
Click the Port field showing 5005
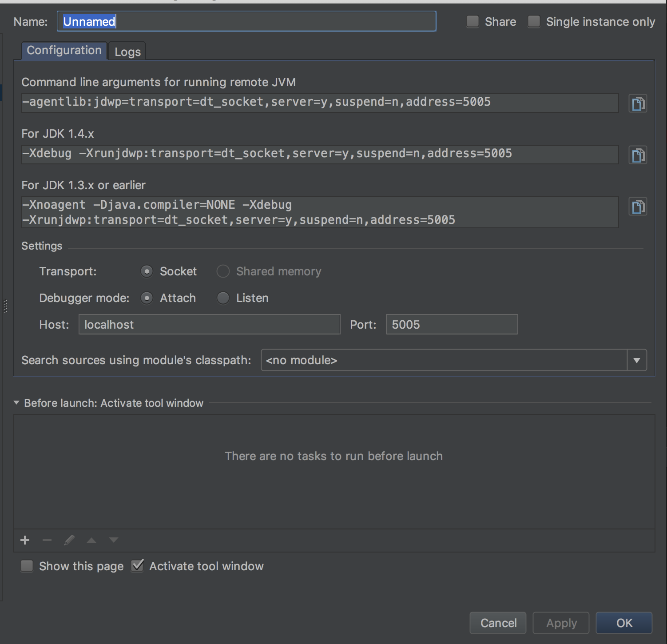[x=452, y=325]
